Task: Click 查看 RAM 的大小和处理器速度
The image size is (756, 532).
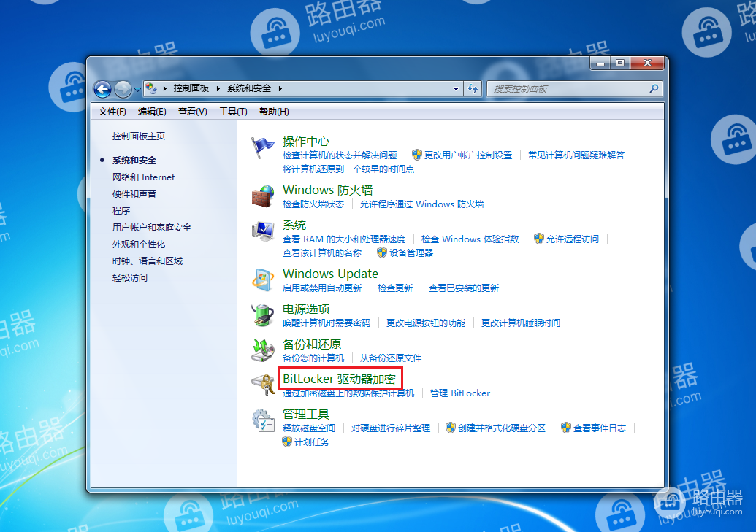Action: pyautogui.click(x=344, y=239)
